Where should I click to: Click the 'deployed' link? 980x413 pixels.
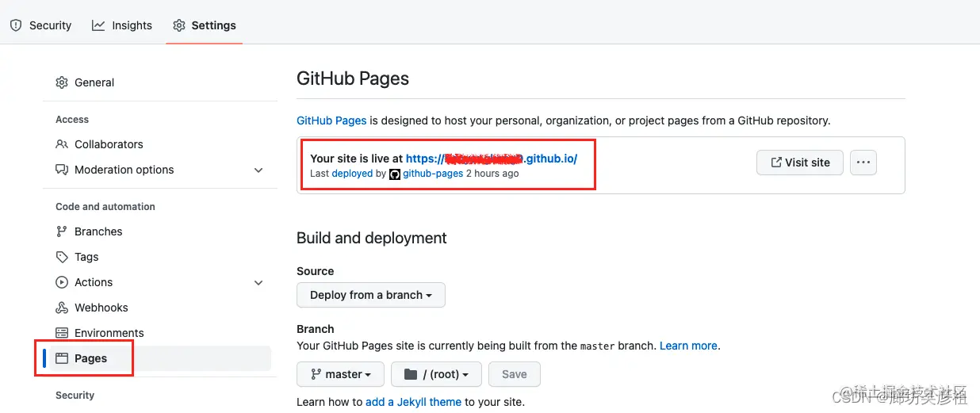(x=352, y=174)
